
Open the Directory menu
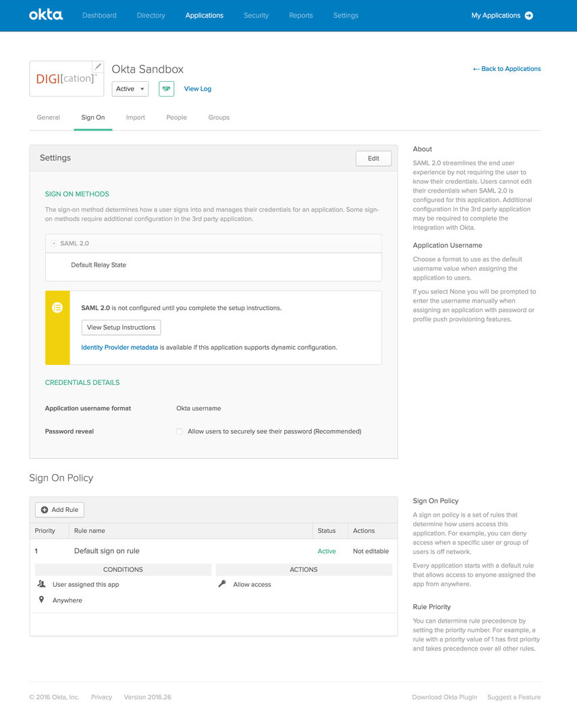(150, 16)
